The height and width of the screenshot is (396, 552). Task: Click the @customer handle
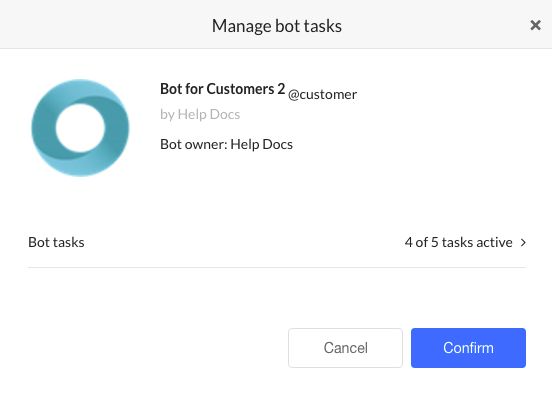pyautogui.click(x=322, y=94)
